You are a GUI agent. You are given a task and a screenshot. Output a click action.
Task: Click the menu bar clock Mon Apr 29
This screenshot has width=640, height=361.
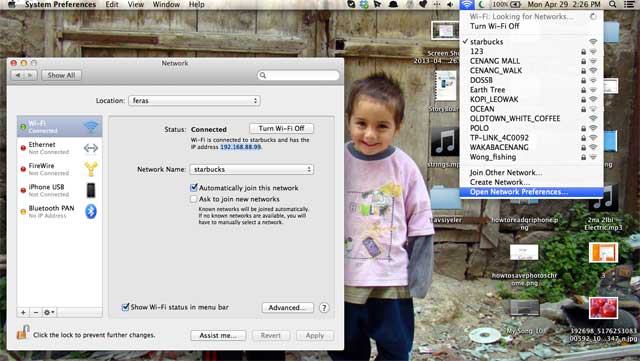click(x=564, y=4)
